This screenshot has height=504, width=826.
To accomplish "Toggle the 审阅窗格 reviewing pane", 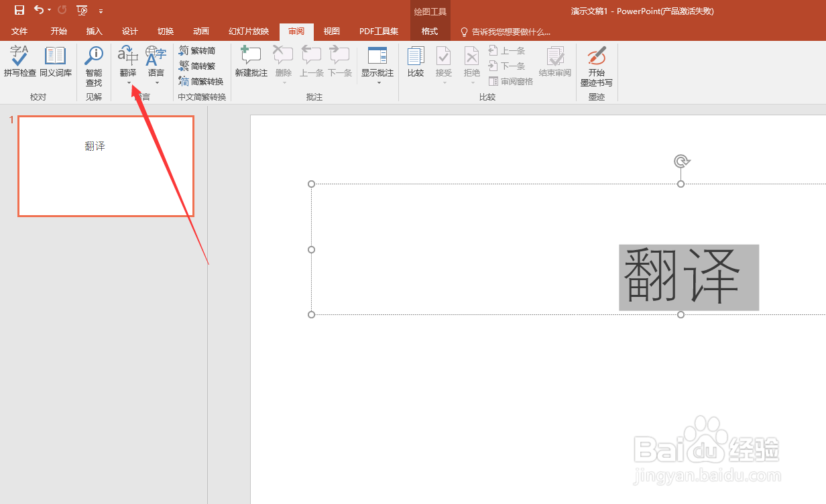I will coord(510,81).
